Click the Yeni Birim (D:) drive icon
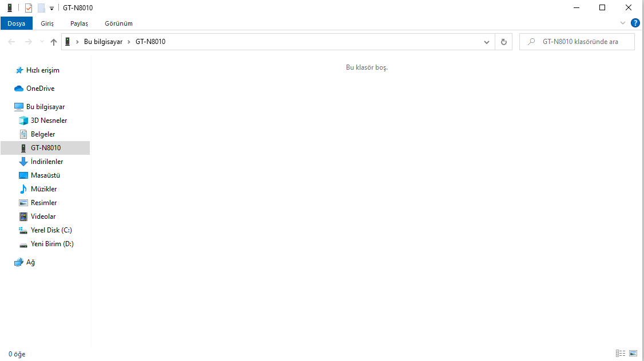 23,245
